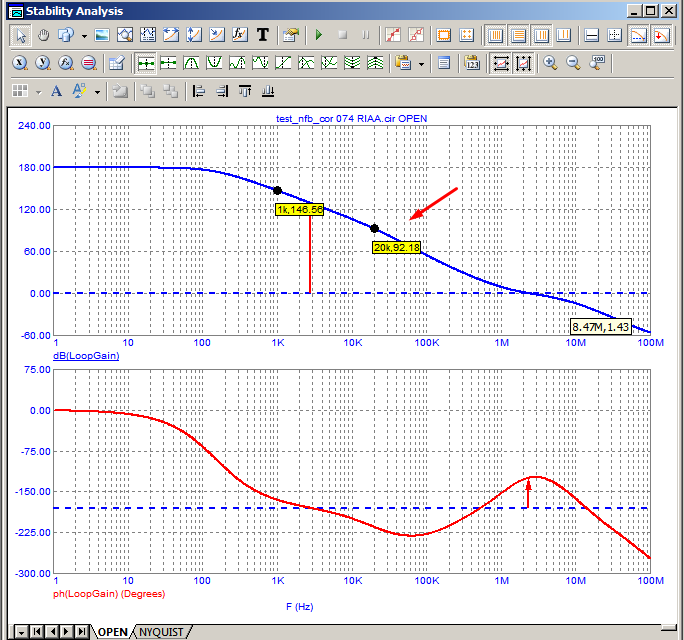Screen dimensions: 684x640
Task: Click the Align Top objects icon
Action: [245, 91]
